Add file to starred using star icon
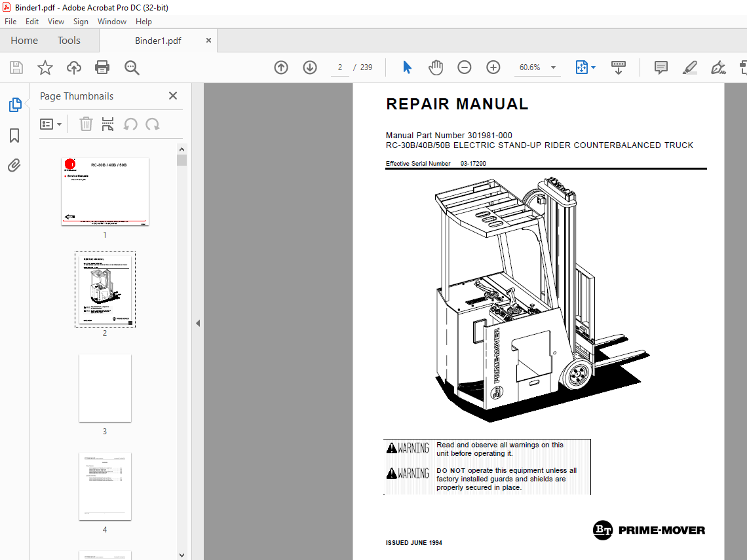The height and width of the screenshot is (560, 747). [x=45, y=67]
